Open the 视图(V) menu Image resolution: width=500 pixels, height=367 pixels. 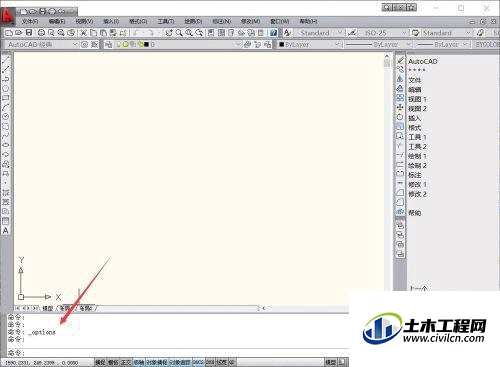[x=84, y=21]
